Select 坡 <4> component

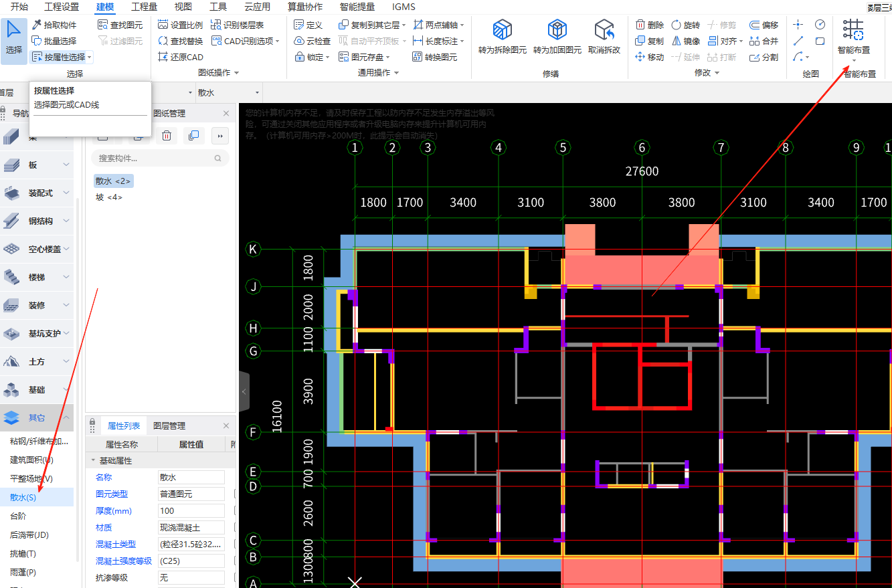(x=109, y=197)
